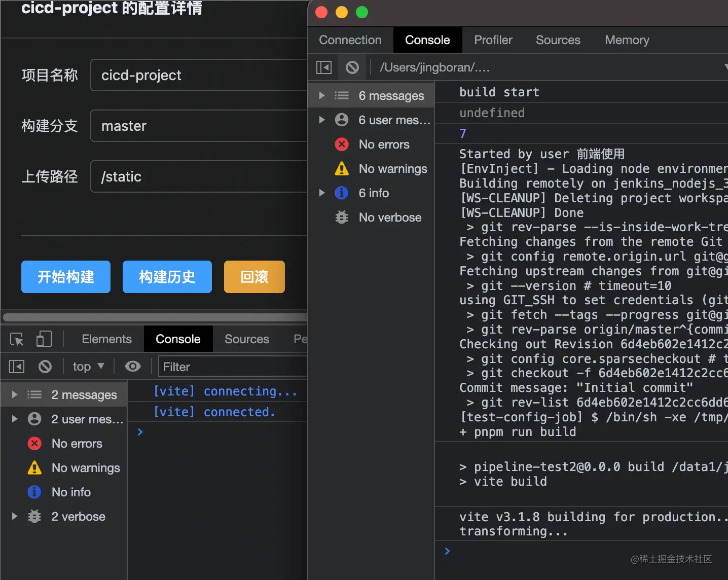Click the '2 verbose' bug icon

[x=34, y=516]
